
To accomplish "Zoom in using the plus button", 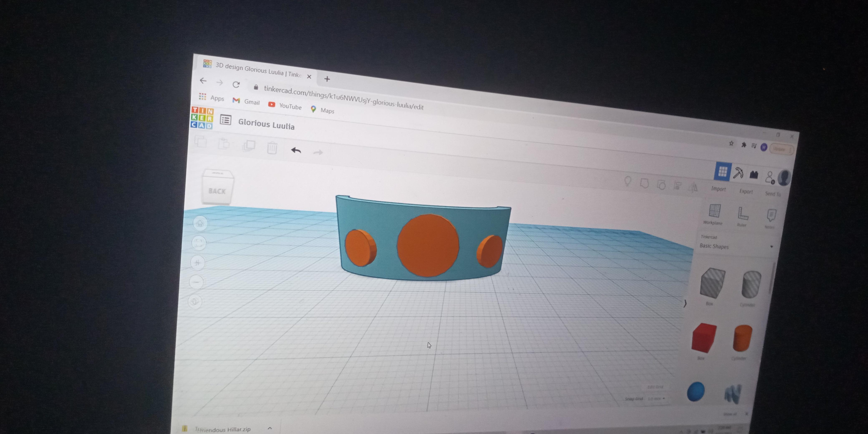I will click(x=198, y=262).
